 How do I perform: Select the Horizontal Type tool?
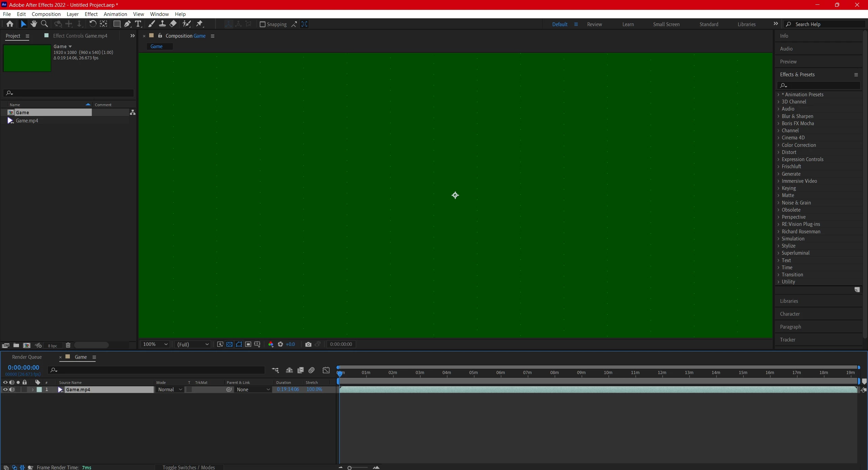(x=138, y=24)
